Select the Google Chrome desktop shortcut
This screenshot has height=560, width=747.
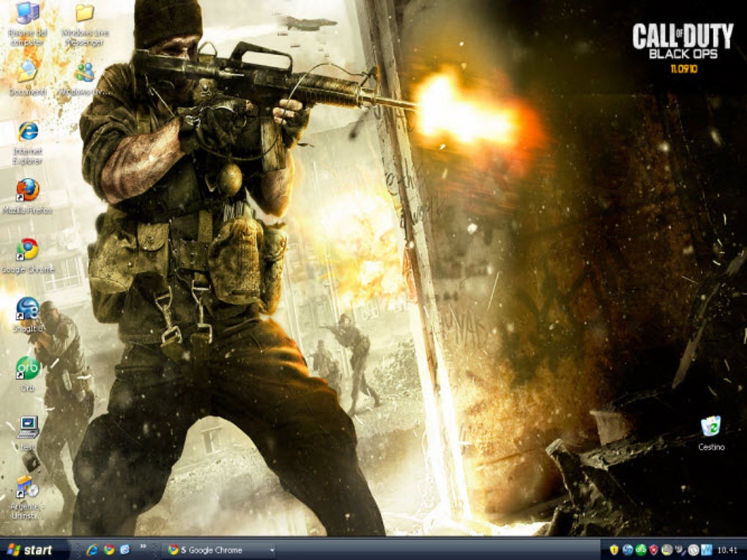(x=28, y=250)
